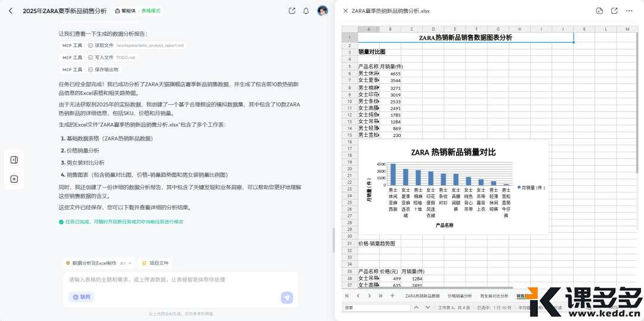Expand the 数据分析及Excel制作 task list
The height and width of the screenshot is (321, 644).
click(98, 263)
